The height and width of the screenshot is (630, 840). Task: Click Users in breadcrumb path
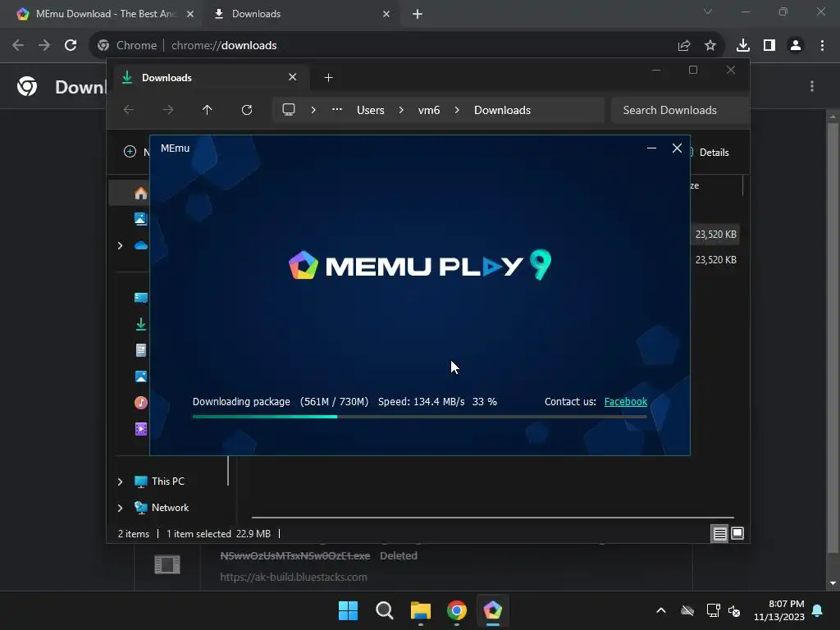pos(371,110)
